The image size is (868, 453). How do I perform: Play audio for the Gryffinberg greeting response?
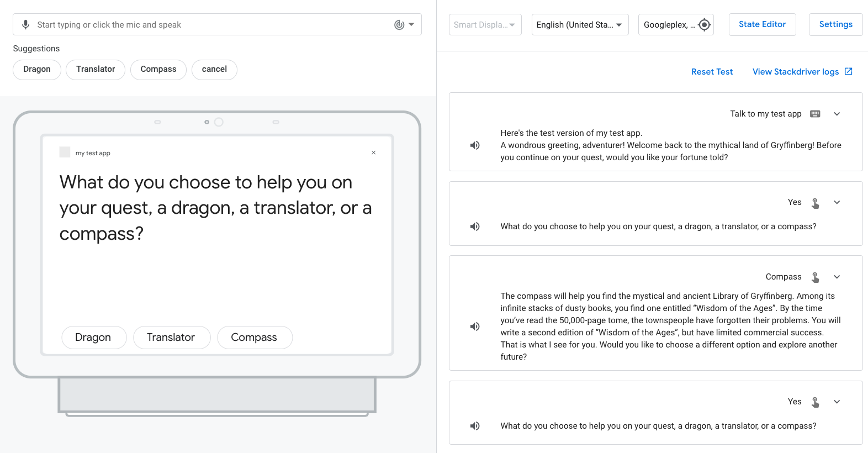[475, 145]
